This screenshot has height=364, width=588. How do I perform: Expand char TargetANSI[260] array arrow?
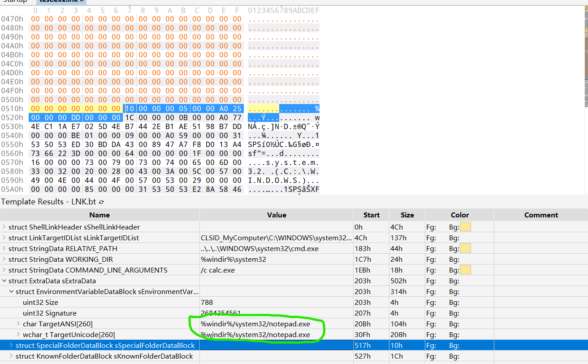[x=19, y=324]
